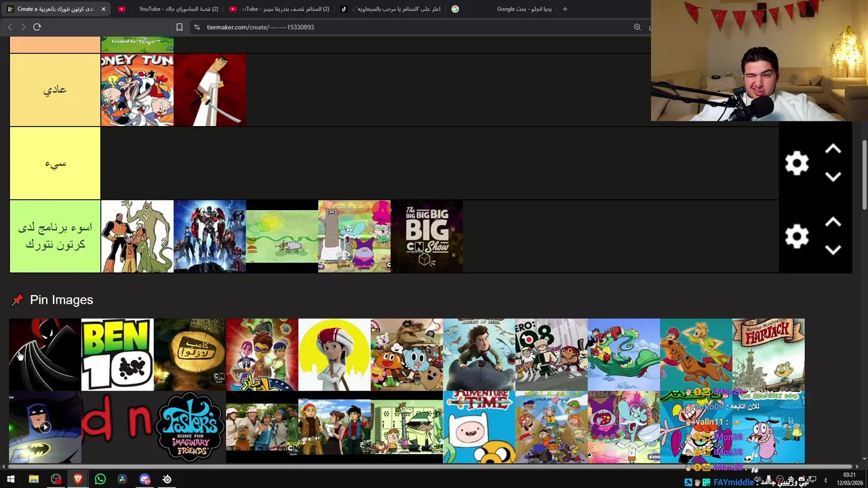This screenshot has height=488, width=868.
Task: Switch to the TikTok tab
Action: click(x=390, y=9)
